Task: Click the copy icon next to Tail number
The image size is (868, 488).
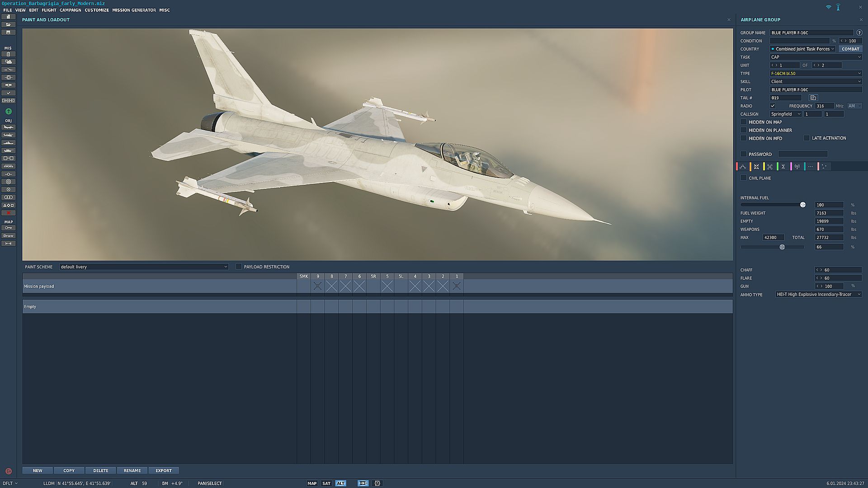Action: pyautogui.click(x=812, y=98)
